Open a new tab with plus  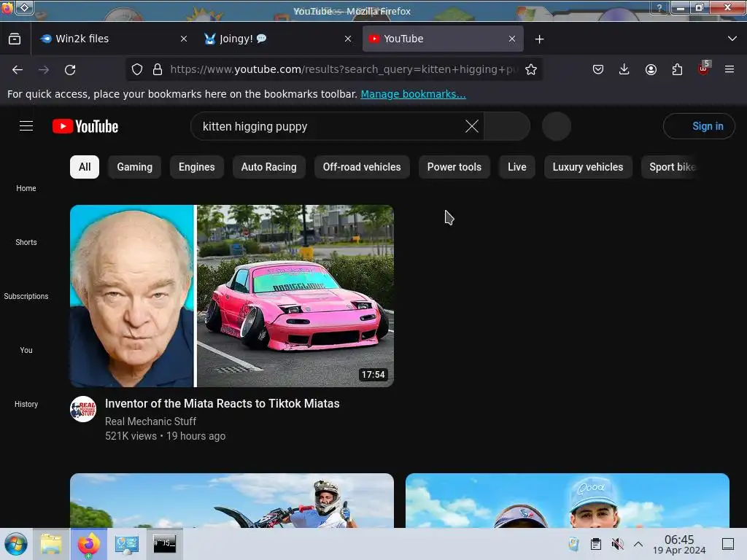pos(539,39)
